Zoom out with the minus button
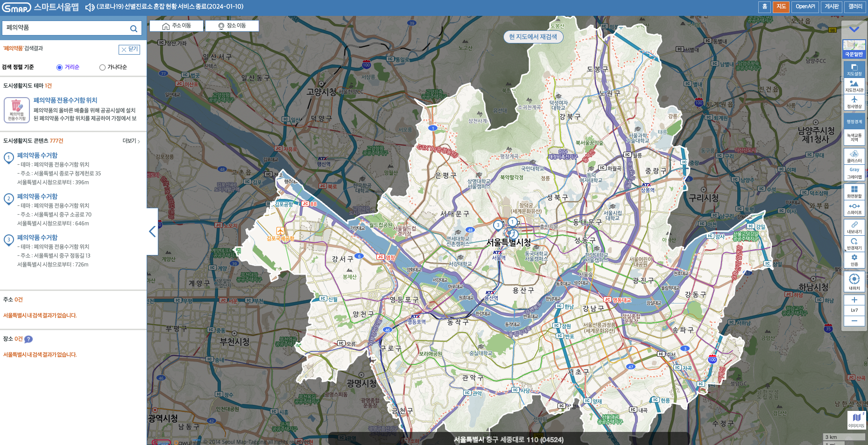The height and width of the screenshot is (445, 868). pyautogui.click(x=854, y=321)
